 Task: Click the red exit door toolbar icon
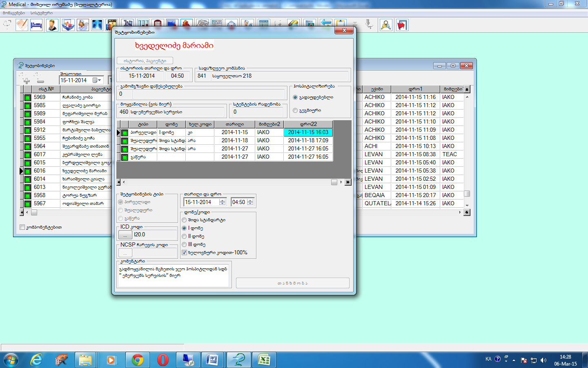[402, 25]
